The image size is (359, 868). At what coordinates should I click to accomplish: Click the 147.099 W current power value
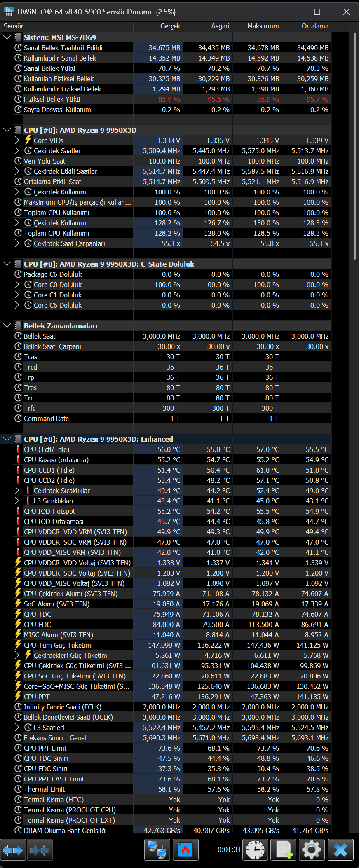164,645
